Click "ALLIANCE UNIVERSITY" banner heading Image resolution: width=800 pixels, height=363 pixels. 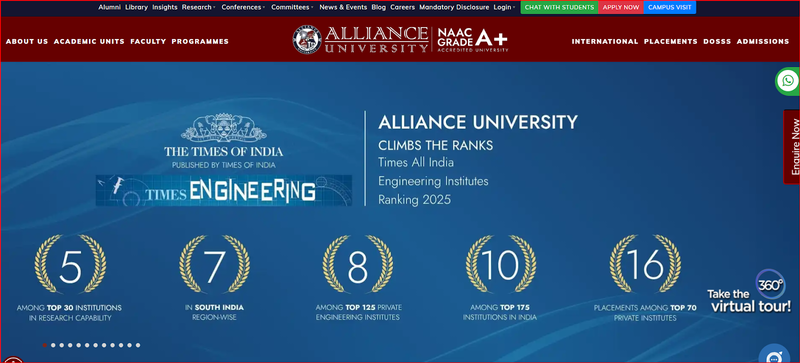tap(478, 123)
